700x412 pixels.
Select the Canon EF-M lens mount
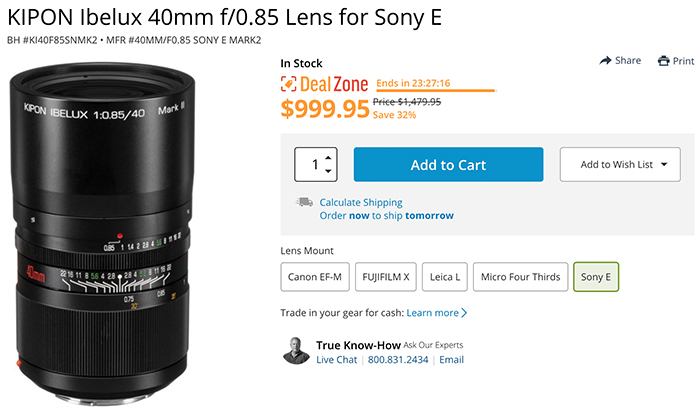point(315,277)
